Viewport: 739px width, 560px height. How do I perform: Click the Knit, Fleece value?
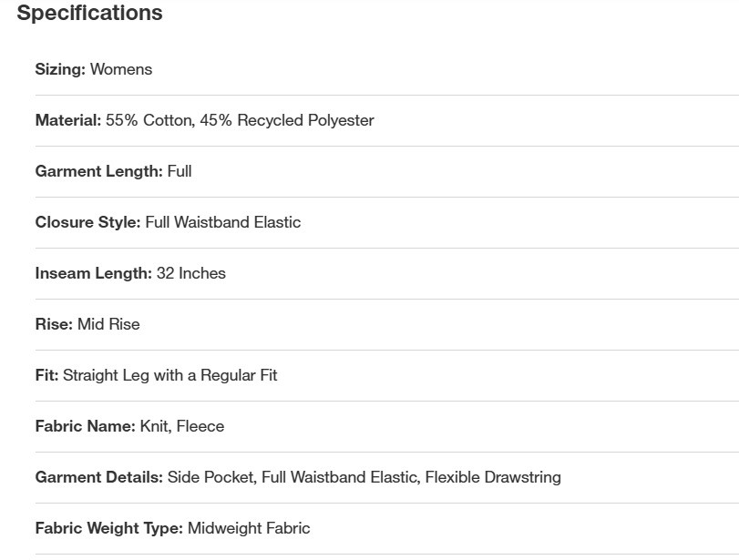[x=182, y=426]
